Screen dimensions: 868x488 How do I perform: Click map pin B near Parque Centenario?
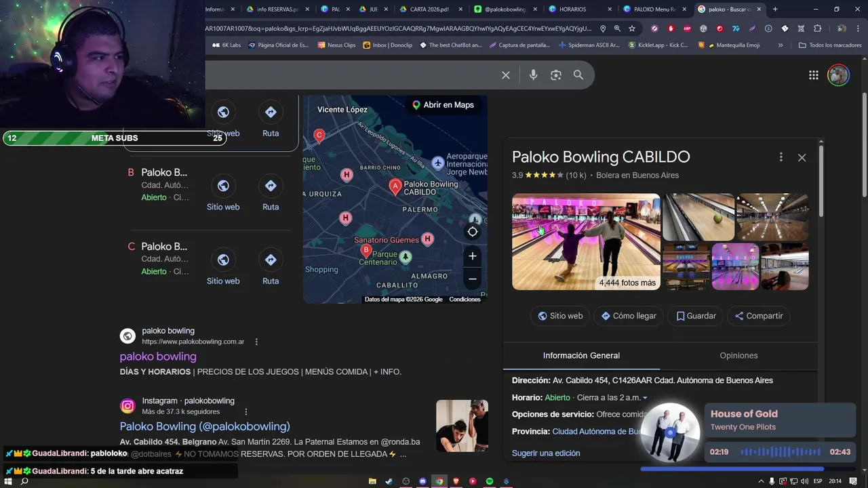click(x=366, y=251)
